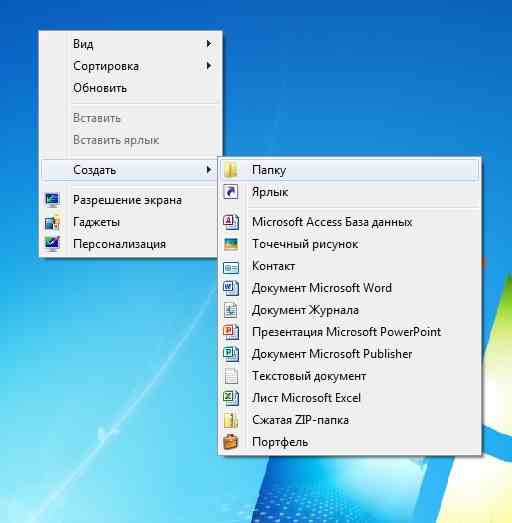Click the Word document icon

(231, 288)
